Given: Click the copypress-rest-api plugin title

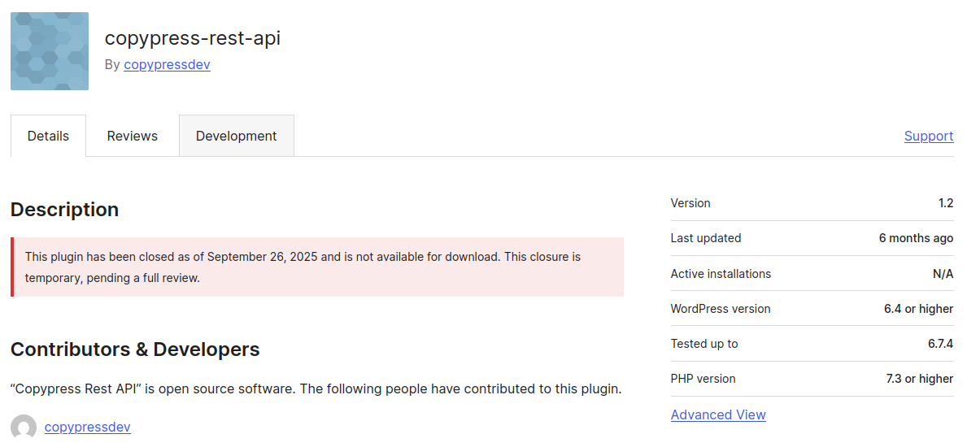Looking at the screenshot, I should click(x=192, y=37).
